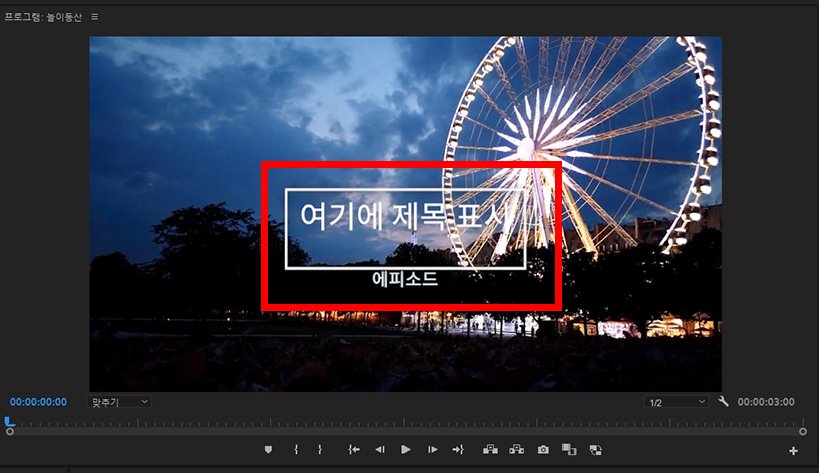
Task: Click the Go to Out point icon
Action: tap(459, 450)
